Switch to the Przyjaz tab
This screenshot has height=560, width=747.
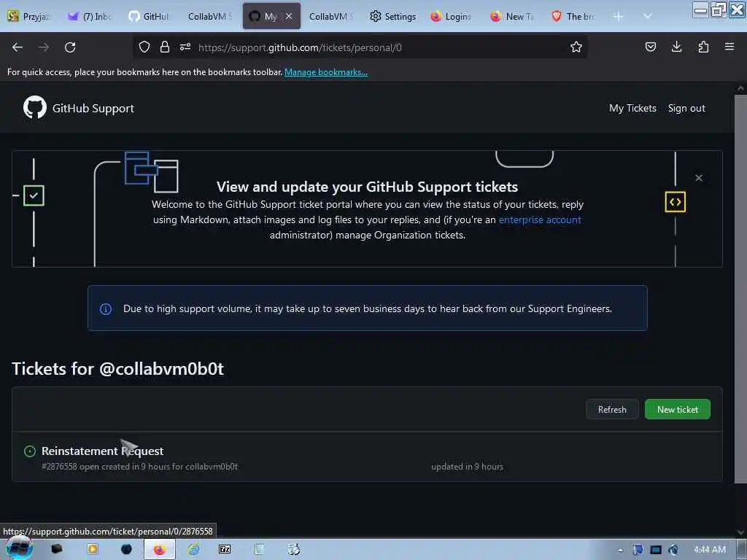coord(30,16)
